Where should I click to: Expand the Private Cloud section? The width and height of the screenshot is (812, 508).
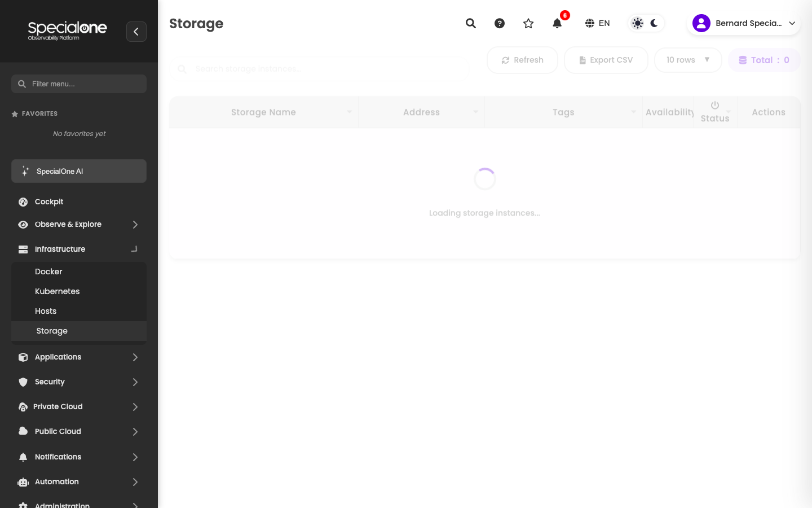tap(79, 406)
